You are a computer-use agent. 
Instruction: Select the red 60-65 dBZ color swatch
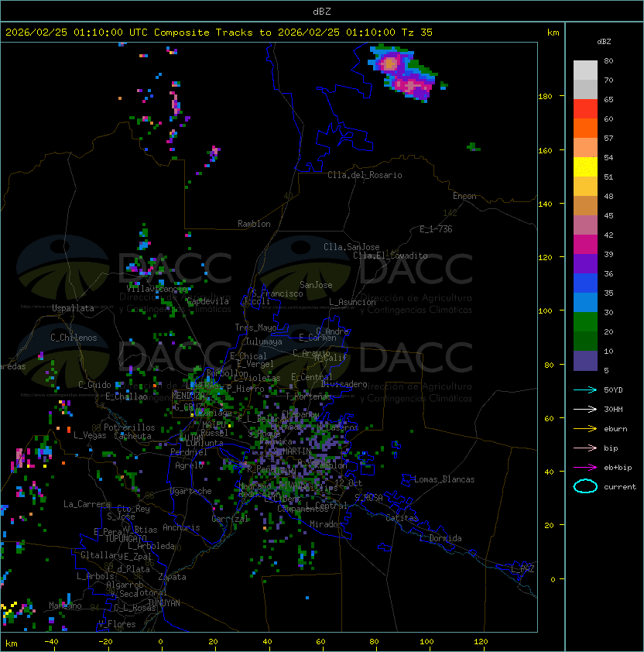[x=585, y=109]
